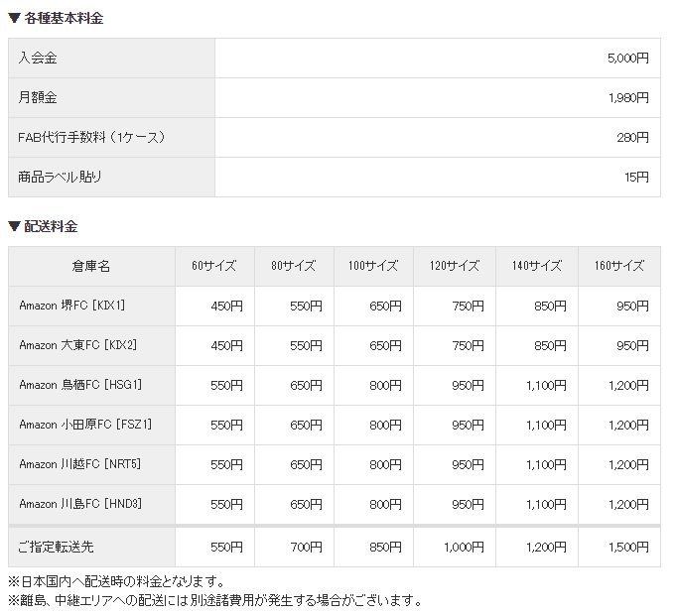This screenshot has height=616, width=677.
Task: Click the 入会金 row label
Action: point(38,59)
